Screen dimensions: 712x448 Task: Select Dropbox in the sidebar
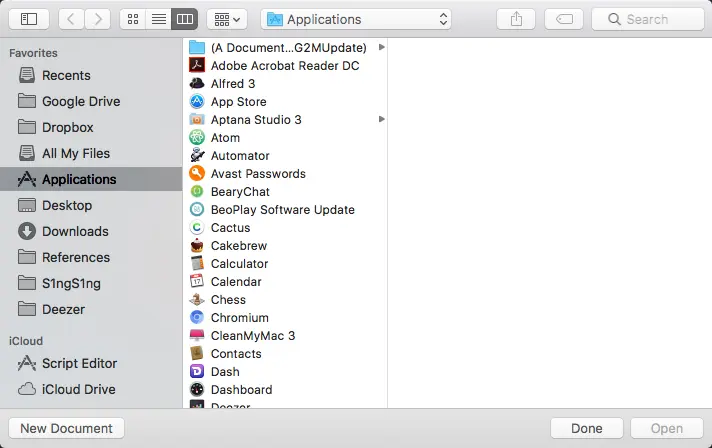pyautogui.click(x=91, y=127)
